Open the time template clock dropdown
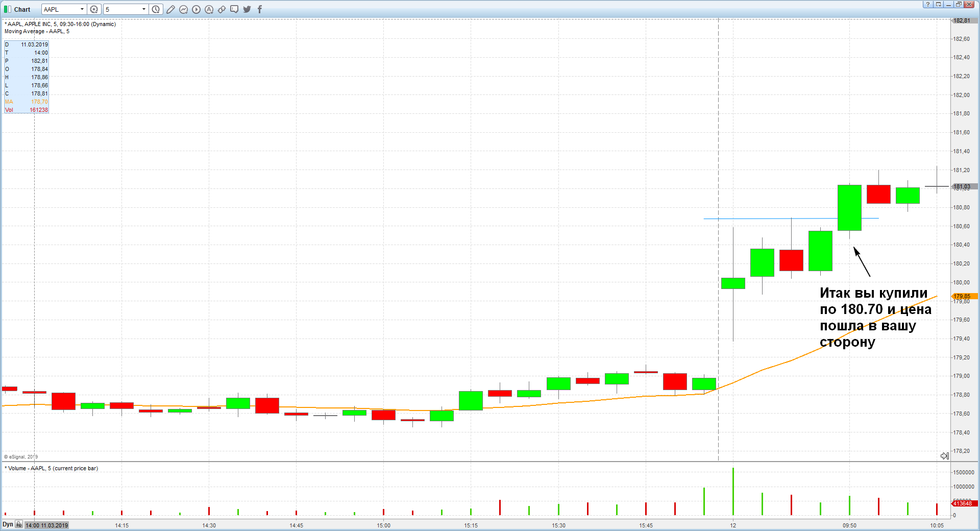This screenshot has width=980, height=531. pos(156,9)
